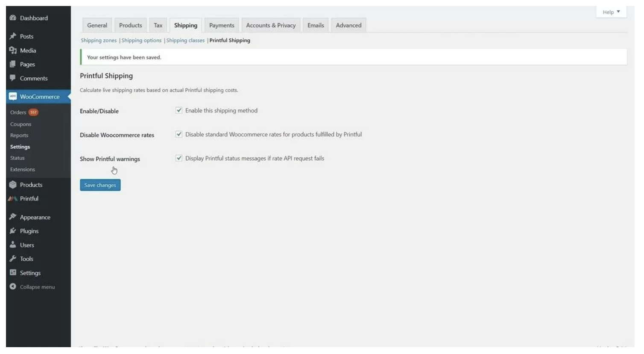Select the Shipping tab
The height and width of the screenshot is (354, 644).
click(x=186, y=25)
